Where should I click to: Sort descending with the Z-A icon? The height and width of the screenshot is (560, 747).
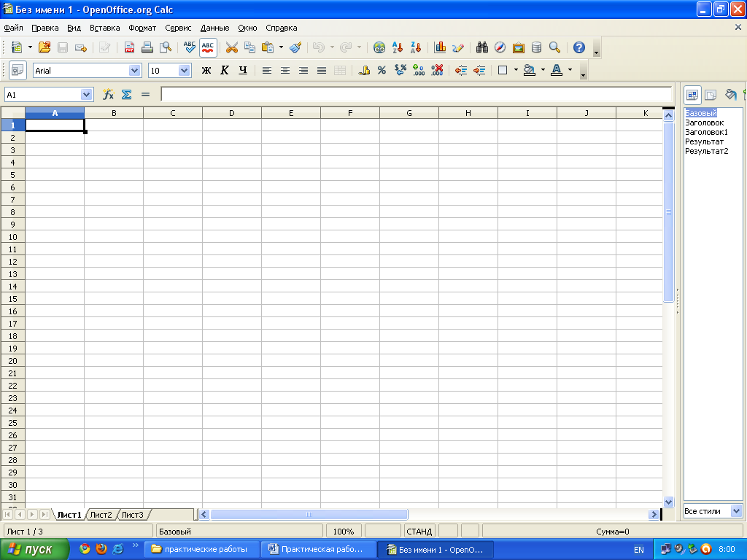pyautogui.click(x=416, y=47)
